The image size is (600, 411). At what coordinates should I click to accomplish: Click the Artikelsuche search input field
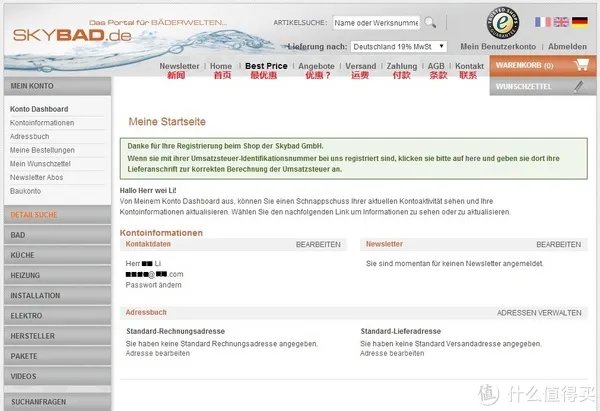tap(375, 21)
